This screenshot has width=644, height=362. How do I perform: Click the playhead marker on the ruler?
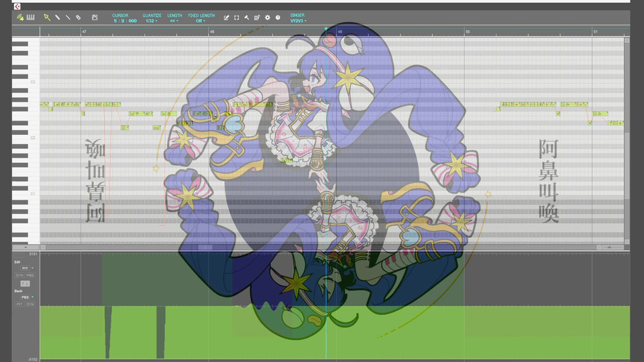tap(327, 29)
